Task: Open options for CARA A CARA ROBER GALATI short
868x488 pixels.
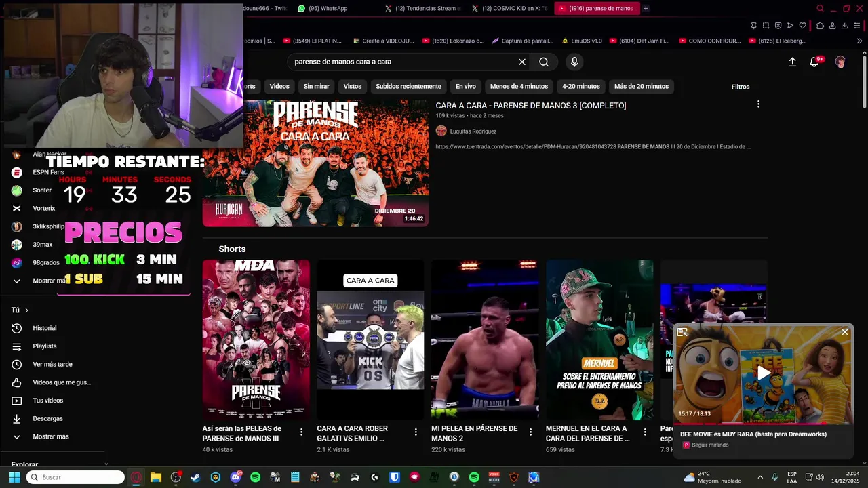Action: [x=416, y=432]
